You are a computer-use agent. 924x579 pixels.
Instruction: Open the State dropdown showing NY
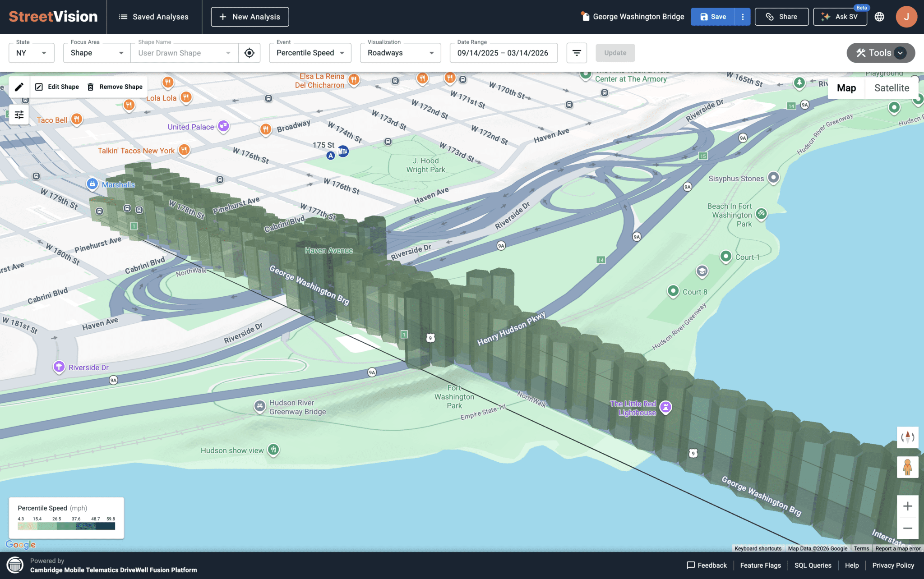tap(32, 53)
